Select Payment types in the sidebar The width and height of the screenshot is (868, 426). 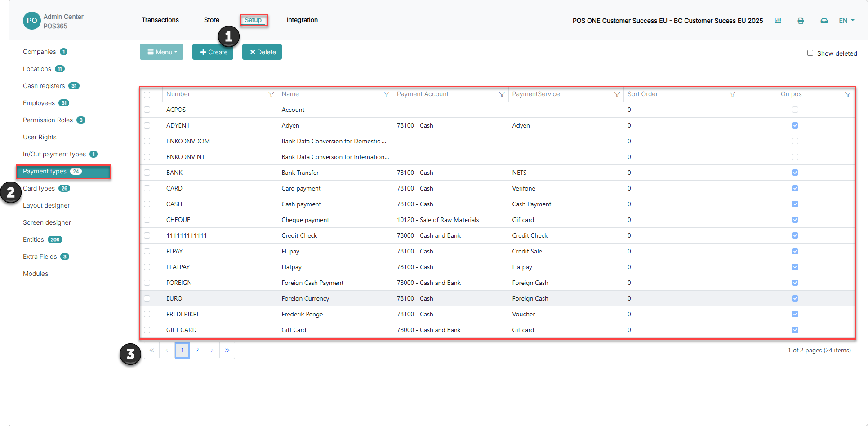(x=63, y=171)
